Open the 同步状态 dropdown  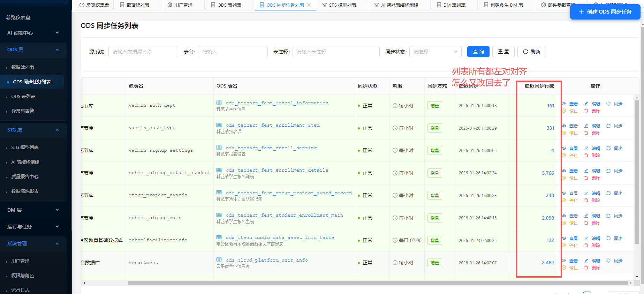435,52
